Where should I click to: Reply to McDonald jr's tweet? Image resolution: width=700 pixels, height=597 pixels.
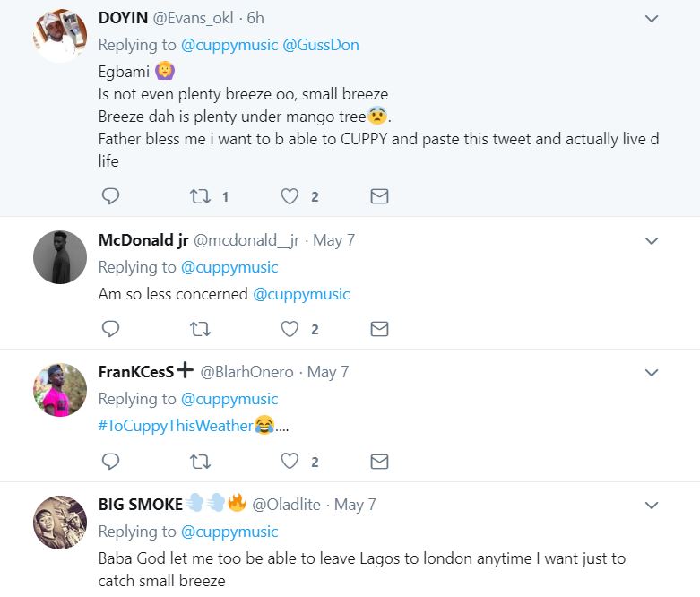coord(110,329)
